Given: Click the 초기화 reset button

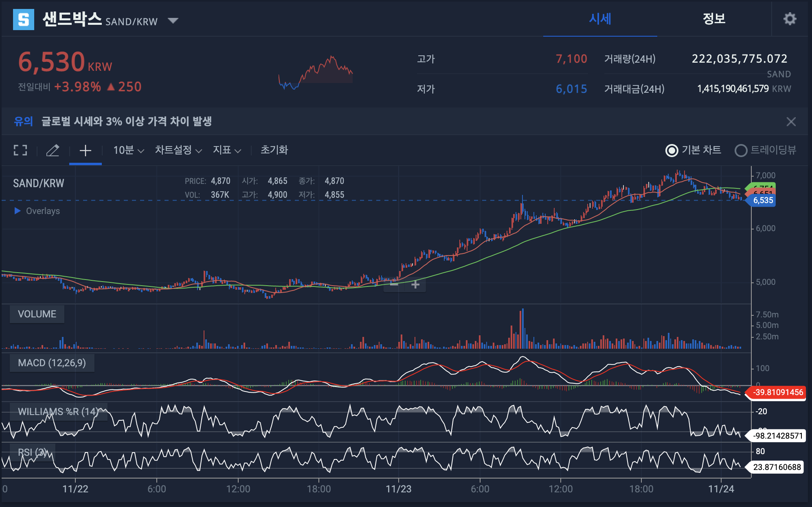Looking at the screenshot, I should (x=274, y=150).
